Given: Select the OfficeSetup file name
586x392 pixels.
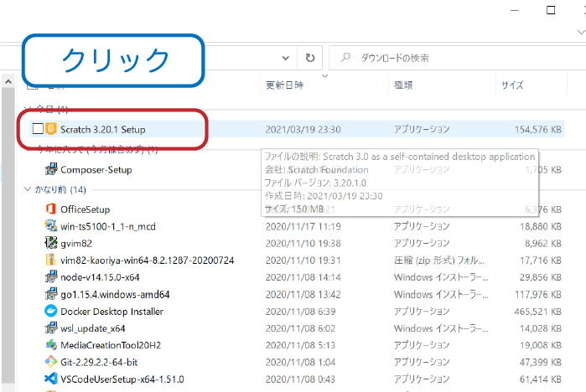Looking at the screenshot, I should tap(86, 209).
